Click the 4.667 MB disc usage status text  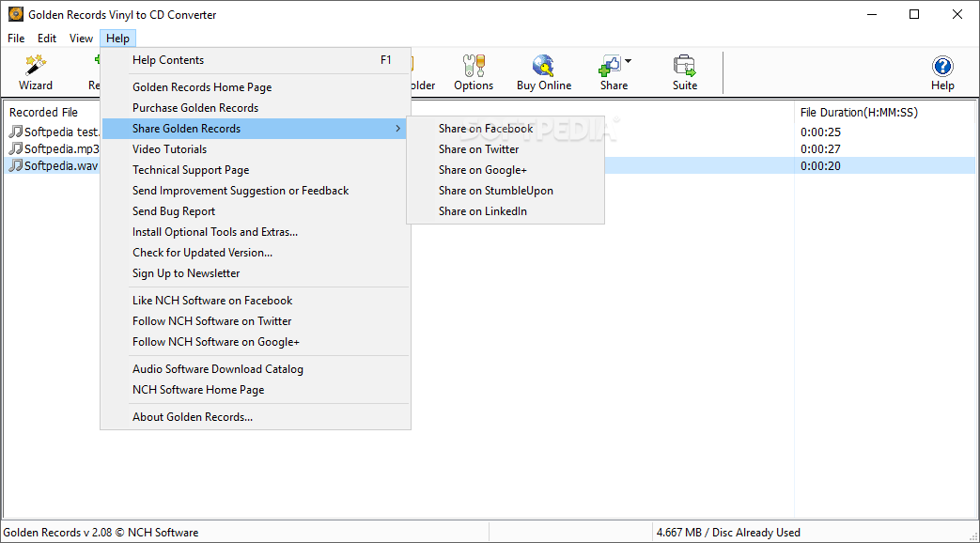[x=728, y=533]
